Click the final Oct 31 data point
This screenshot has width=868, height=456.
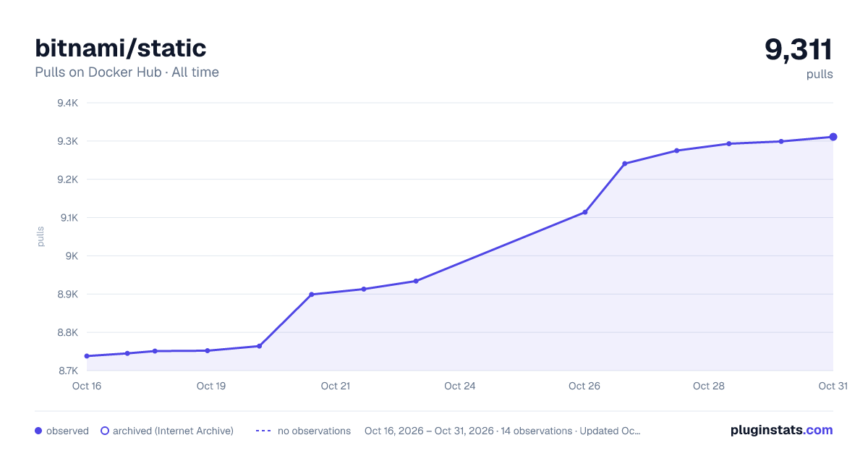pyautogui.click(x=833, y=137)
